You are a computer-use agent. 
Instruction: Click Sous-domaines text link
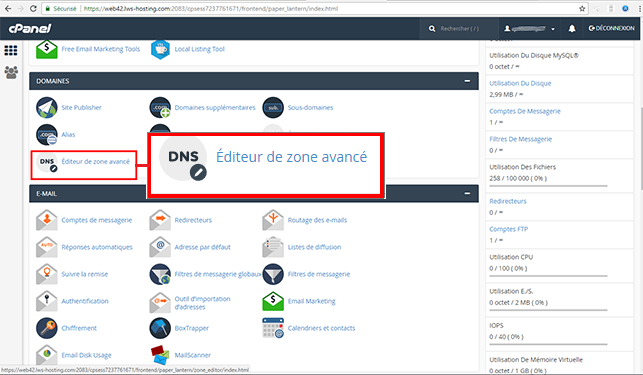pos(310,107)
